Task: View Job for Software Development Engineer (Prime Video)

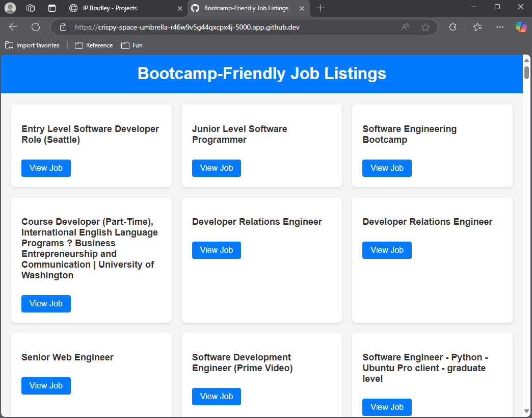Action: coord(217,396)
